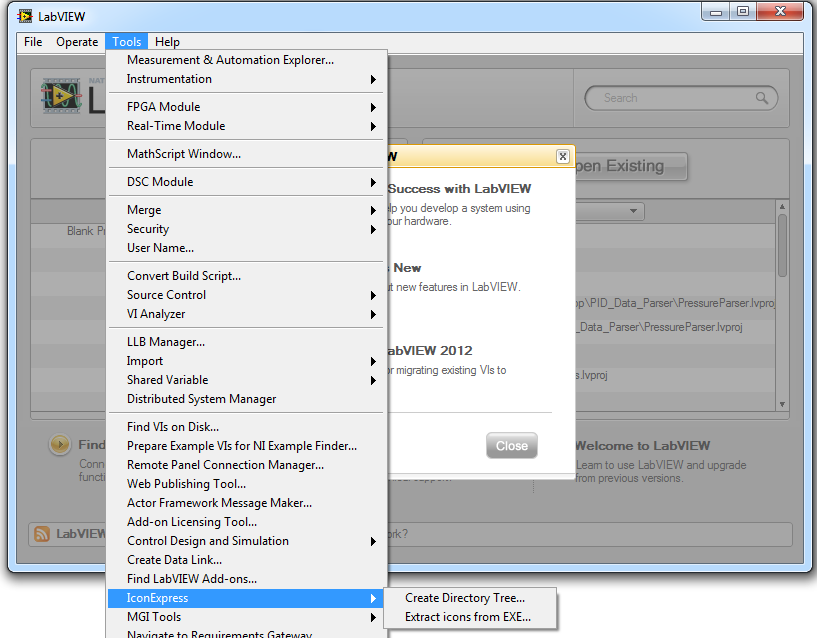Expand the FPGA Module submenu

(x=246, y=107)
